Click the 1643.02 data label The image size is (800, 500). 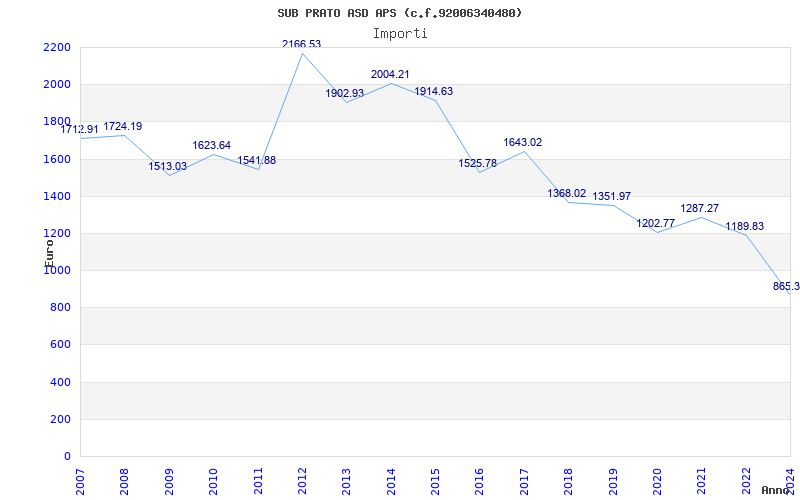pyautogui.click(x=523, y=142)
